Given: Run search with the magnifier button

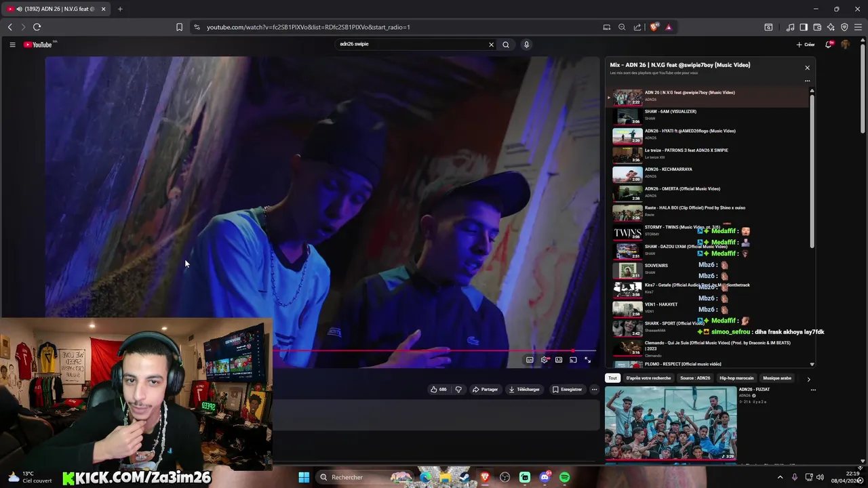Looking at the screenshot, I should tap(506, 45).
